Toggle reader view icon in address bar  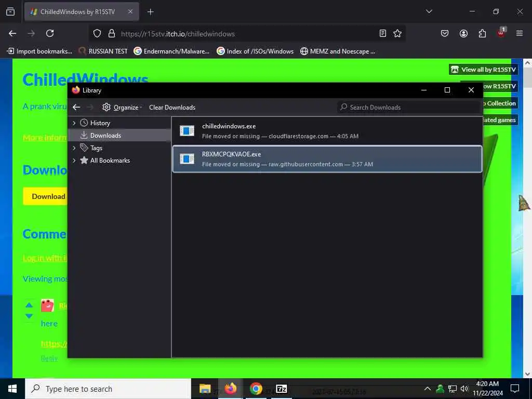coord(383,33)
